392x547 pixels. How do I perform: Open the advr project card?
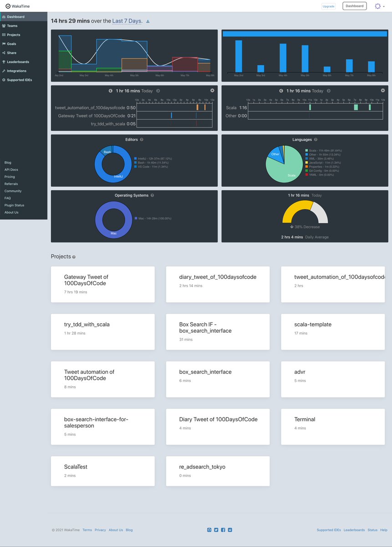tap(333, 379)
